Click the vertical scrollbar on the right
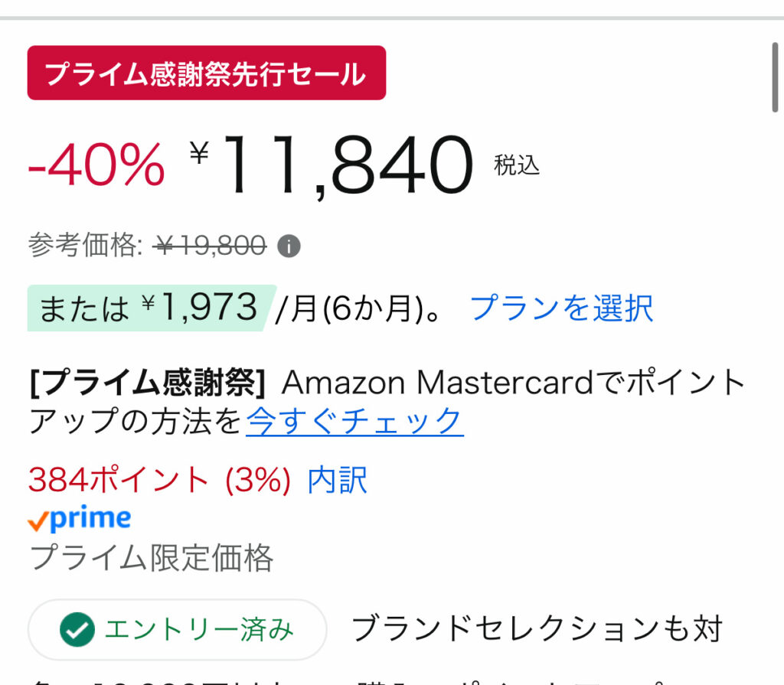Image resolution: width=784 pixels, height=685 pixels. click(775, 78)
